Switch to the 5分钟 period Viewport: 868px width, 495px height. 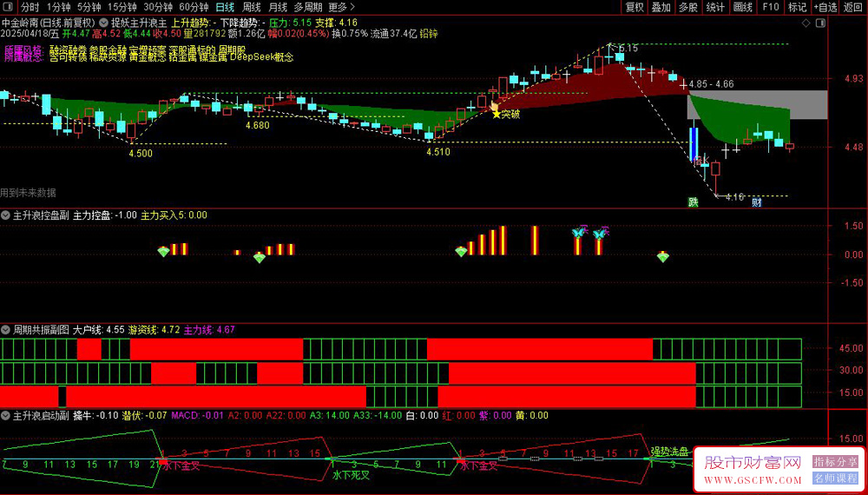pos(89,7)
